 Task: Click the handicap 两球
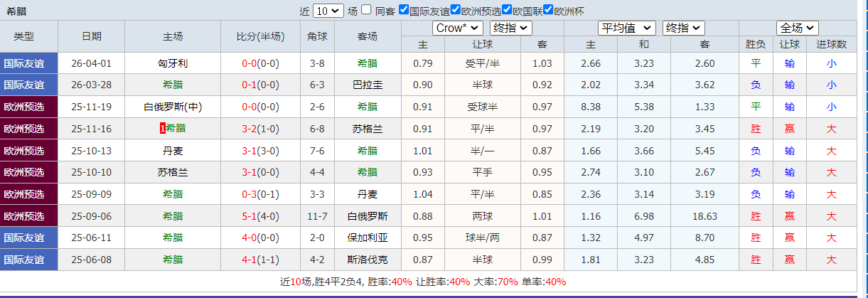coord(483,216)
